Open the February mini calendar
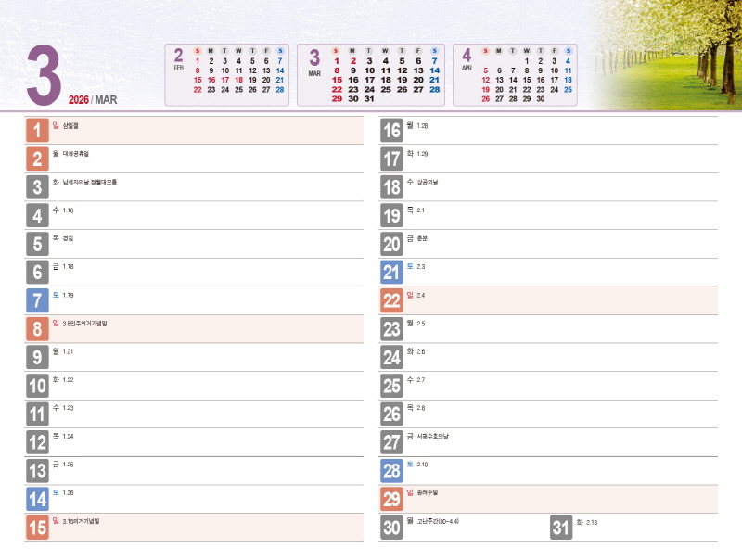This screenshot has width=742, height=560. pos(228,74)
